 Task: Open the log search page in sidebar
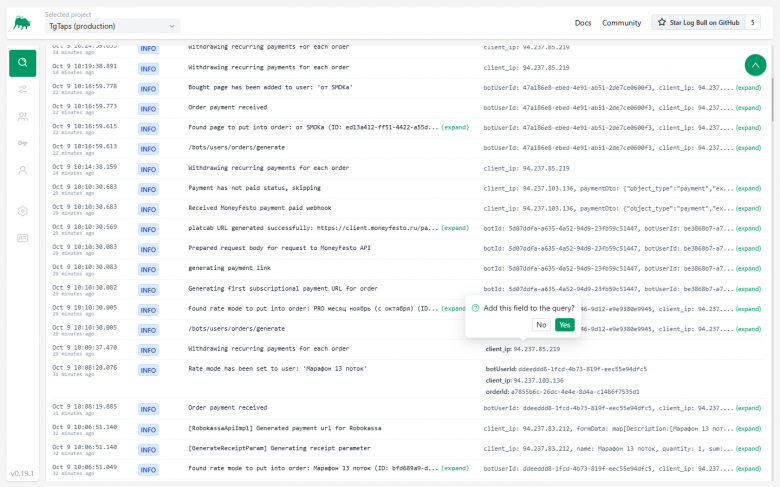tap(22, 63)
